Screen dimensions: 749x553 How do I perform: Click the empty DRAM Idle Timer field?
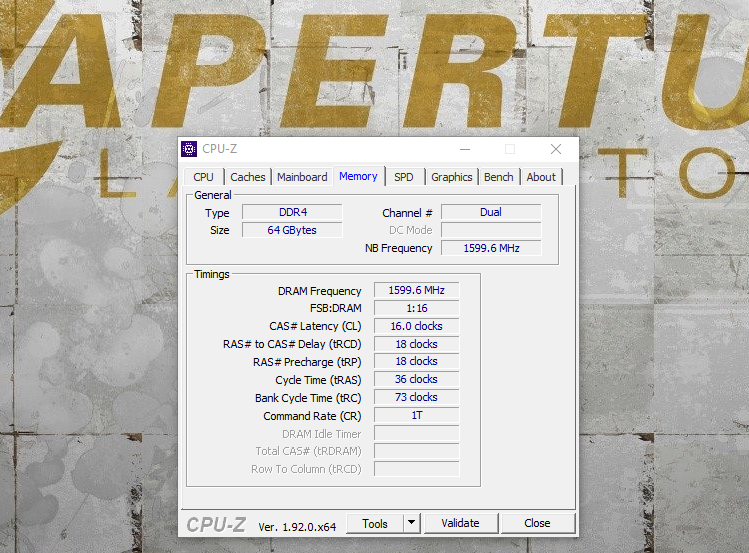[x=417, y=434]
